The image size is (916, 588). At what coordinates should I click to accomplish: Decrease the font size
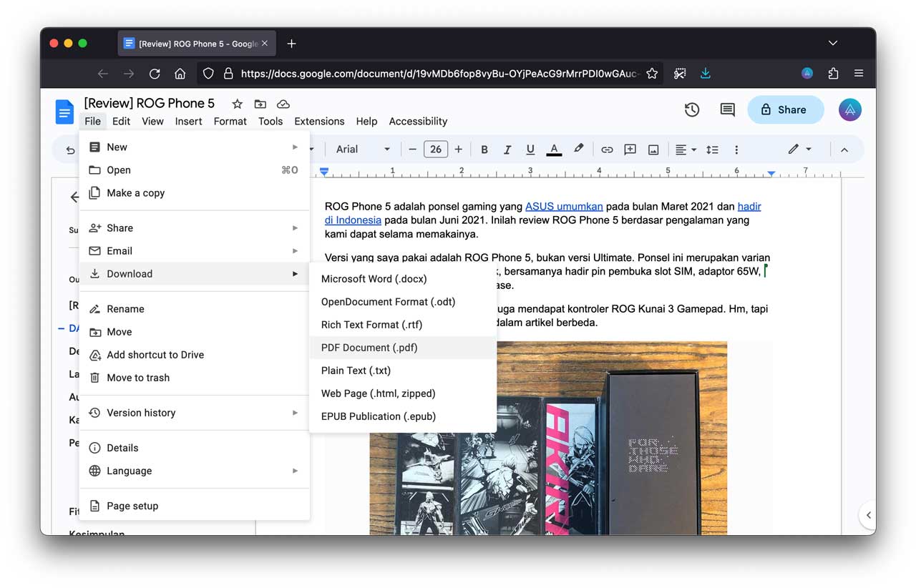(412, 150)
